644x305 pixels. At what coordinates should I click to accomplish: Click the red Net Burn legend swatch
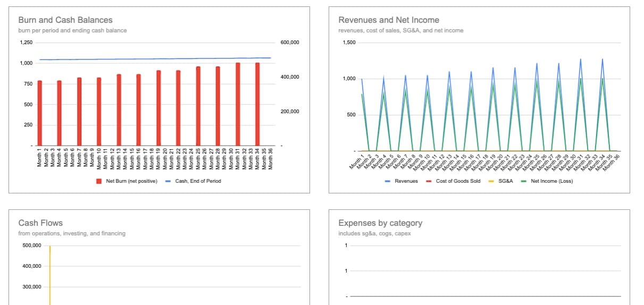pyautogui.click(x=99, y=181)
